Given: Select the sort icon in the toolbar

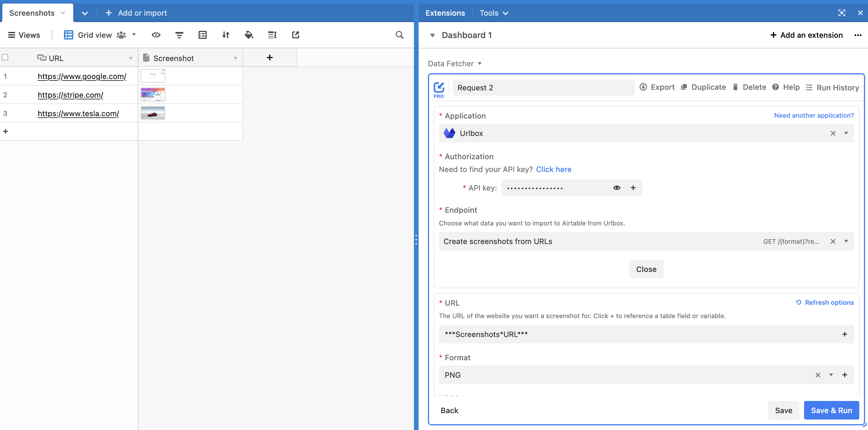Looking at the screenshot, I should point(226,35).
